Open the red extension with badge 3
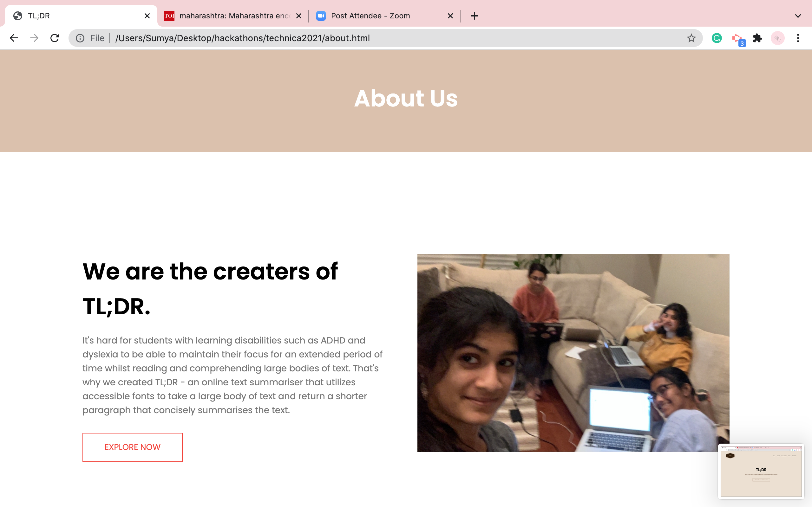Viewport: 812px width, 507px height. [x=738, y=39]
